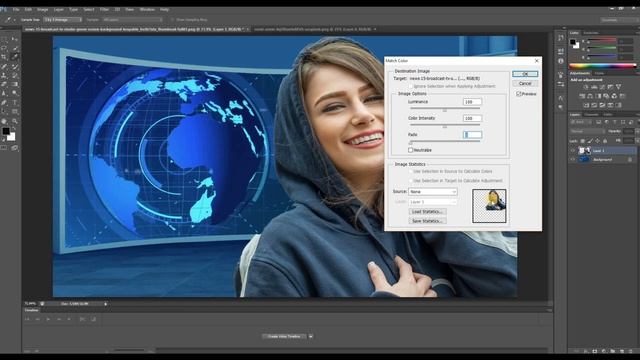Open the layer Opacity dropdown arrow
The image size is (640, 360).
(x=637, y=131)
